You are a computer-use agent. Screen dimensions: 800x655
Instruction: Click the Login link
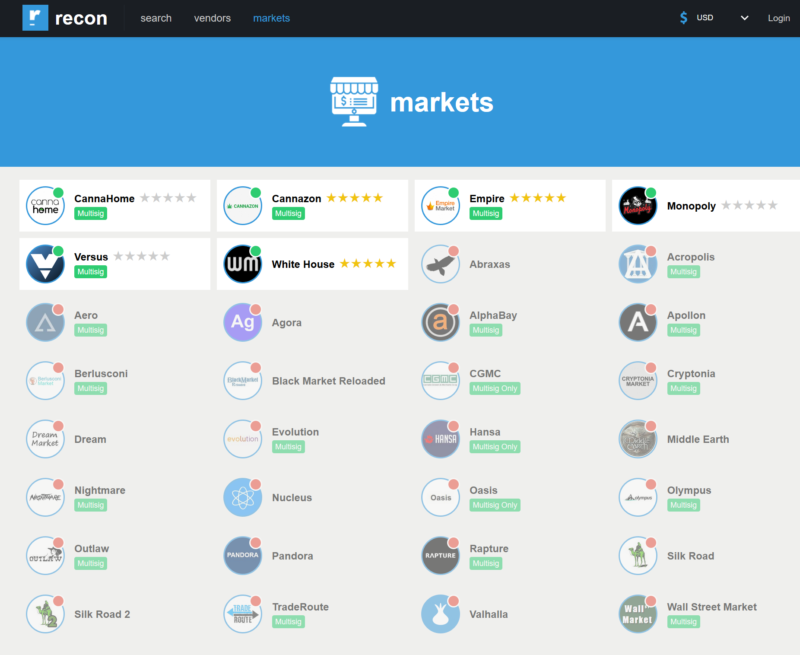[x=779, y=18]
